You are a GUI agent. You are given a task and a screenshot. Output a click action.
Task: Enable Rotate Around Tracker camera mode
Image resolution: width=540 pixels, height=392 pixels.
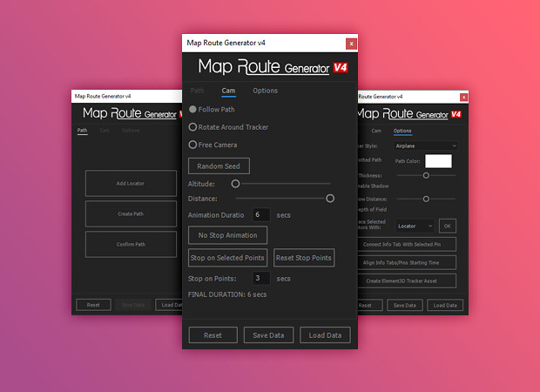pos(193,127)
